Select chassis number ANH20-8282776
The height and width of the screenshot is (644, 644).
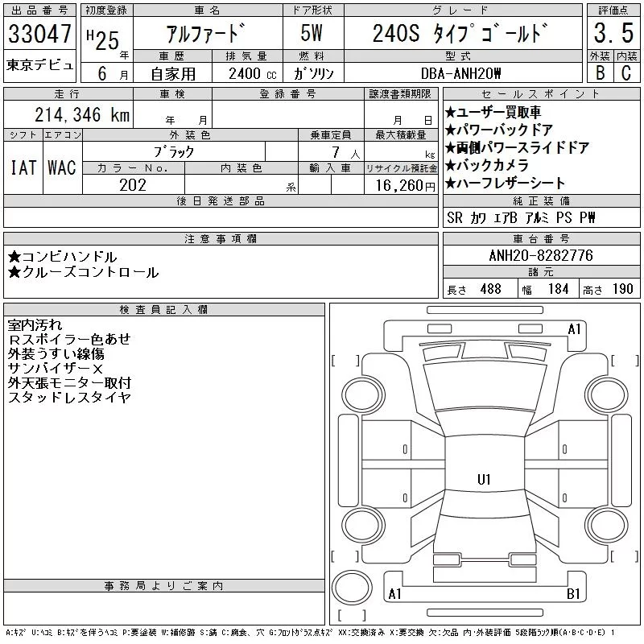(x=541, y=255)
